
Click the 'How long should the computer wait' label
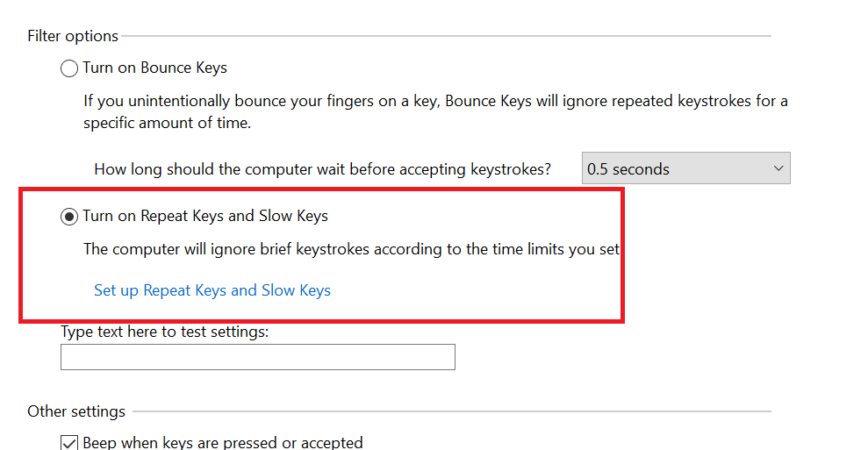[x=323, y=168]
